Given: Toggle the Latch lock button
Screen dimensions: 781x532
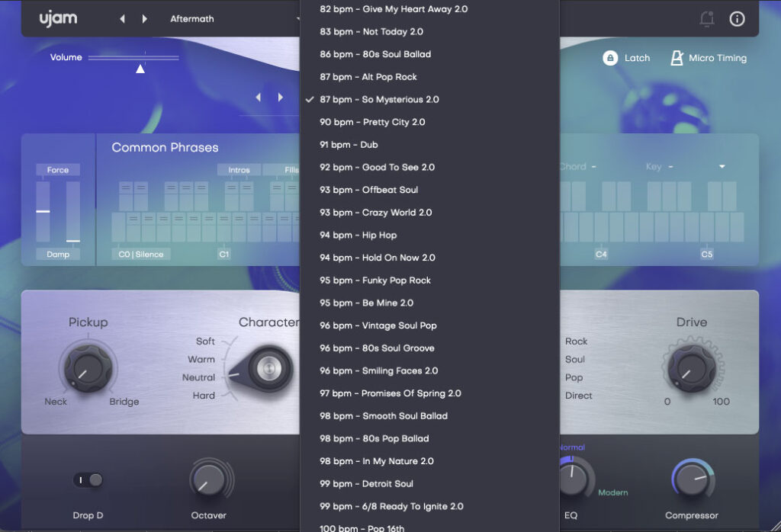Looking at the screenshot, I should 610,58.
